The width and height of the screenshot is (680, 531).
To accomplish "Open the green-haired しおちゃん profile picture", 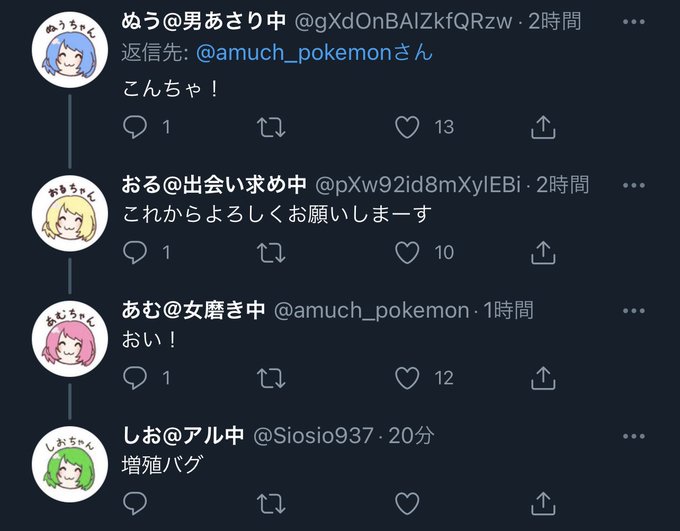I will [x=70, y=464].
